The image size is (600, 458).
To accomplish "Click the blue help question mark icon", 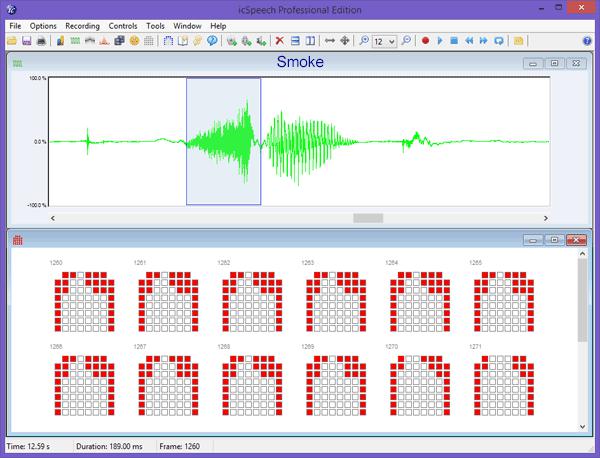I will click(x=212, y=41).
